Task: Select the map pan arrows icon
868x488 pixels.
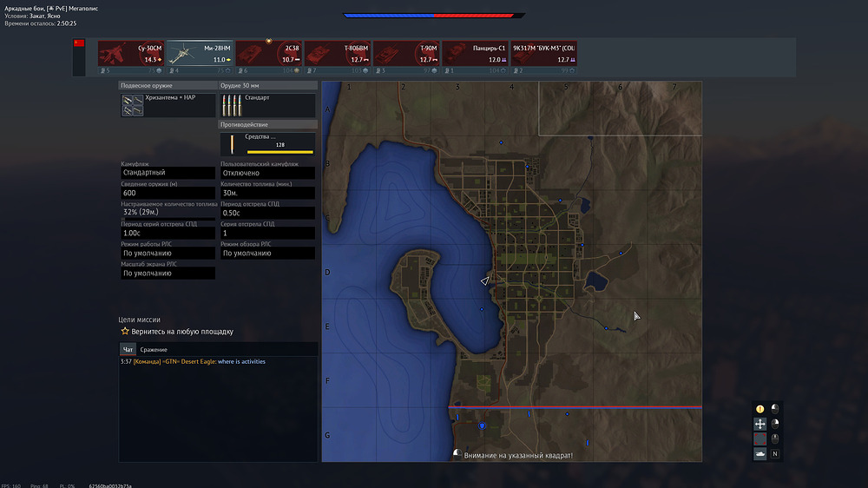Action: (x=760, y=424)
